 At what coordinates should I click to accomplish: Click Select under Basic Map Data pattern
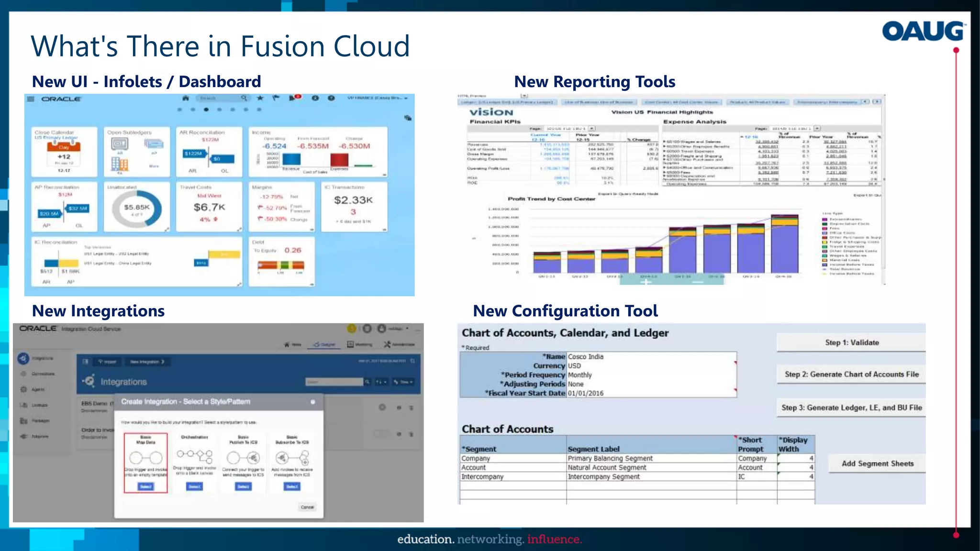point(146,486)
